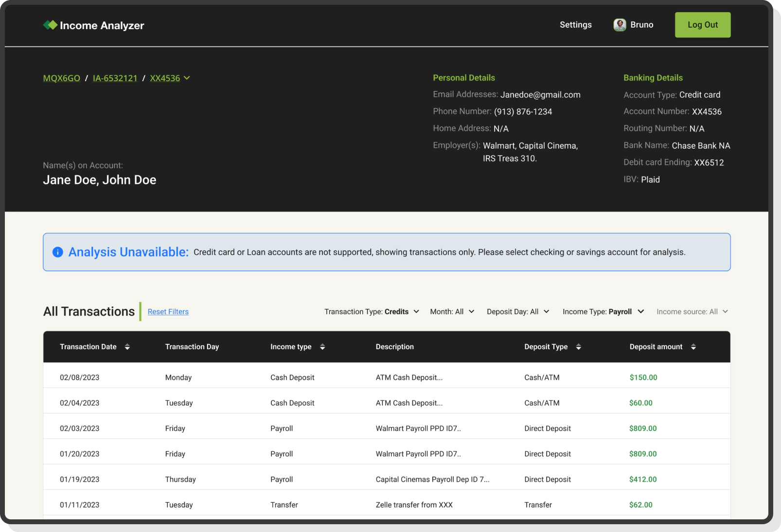Sort by the Transaction Date column arrows

click(127, 347)
